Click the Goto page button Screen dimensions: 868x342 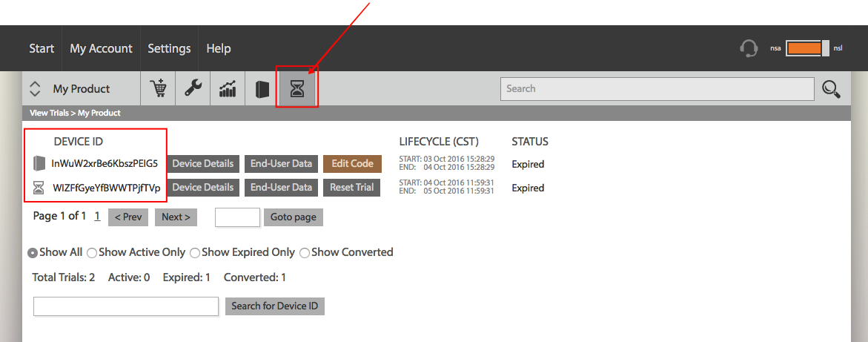[x=294, y=217]
